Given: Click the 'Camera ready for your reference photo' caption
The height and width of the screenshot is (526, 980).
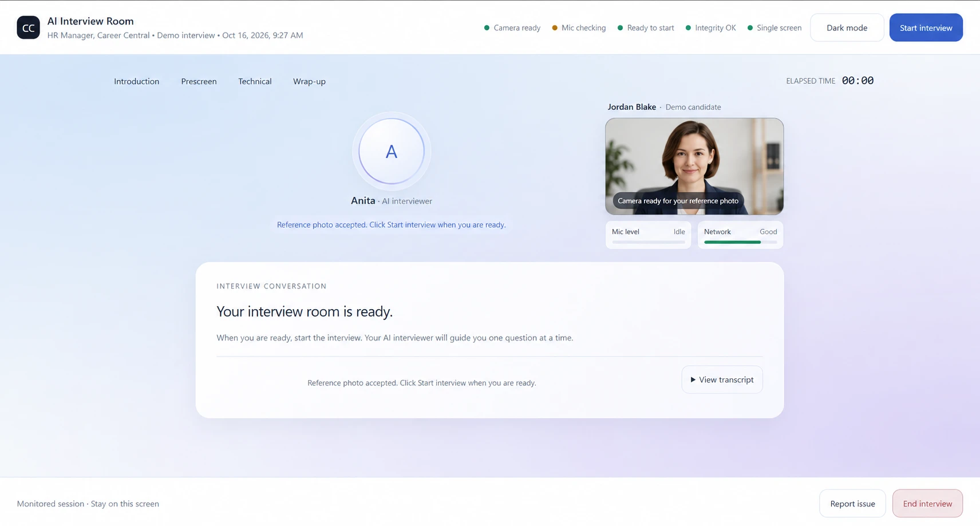Looking at the screenshot, I should pos(678,201).
